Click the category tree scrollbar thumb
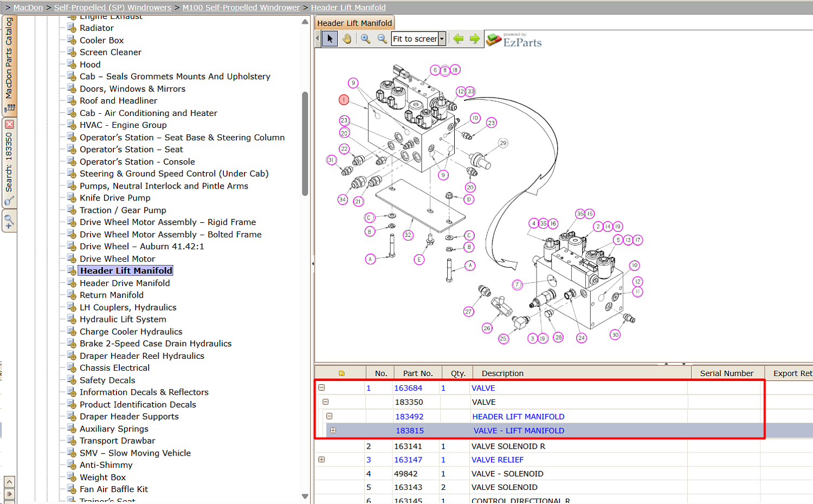 pyautogui.click(x=305, y=144)
